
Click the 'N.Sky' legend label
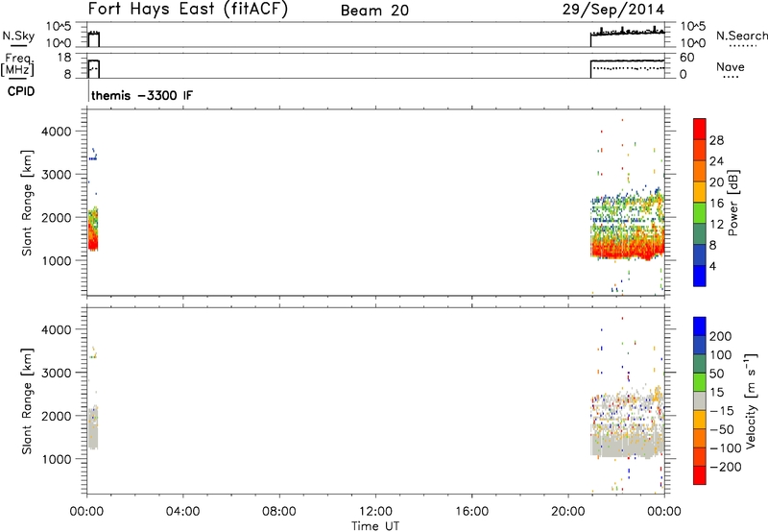click(18, 36)
